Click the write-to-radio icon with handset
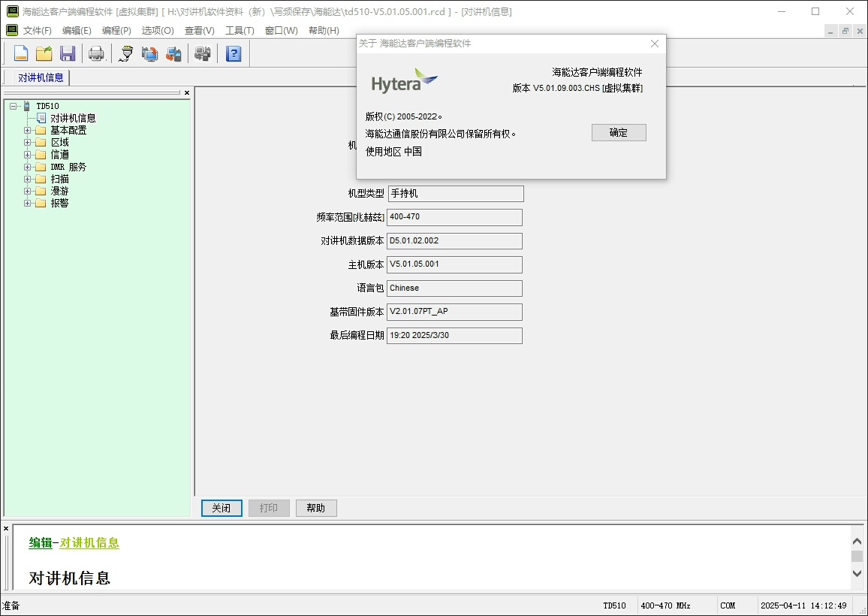The height and width of the screenshot is (616, 868). 173,53
